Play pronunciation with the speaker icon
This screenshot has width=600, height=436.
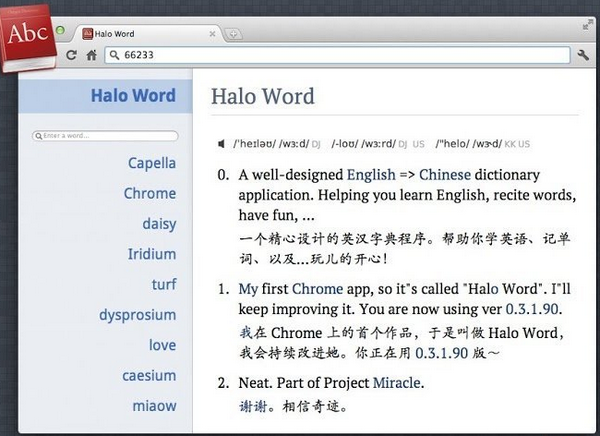(x=221, y=144)
